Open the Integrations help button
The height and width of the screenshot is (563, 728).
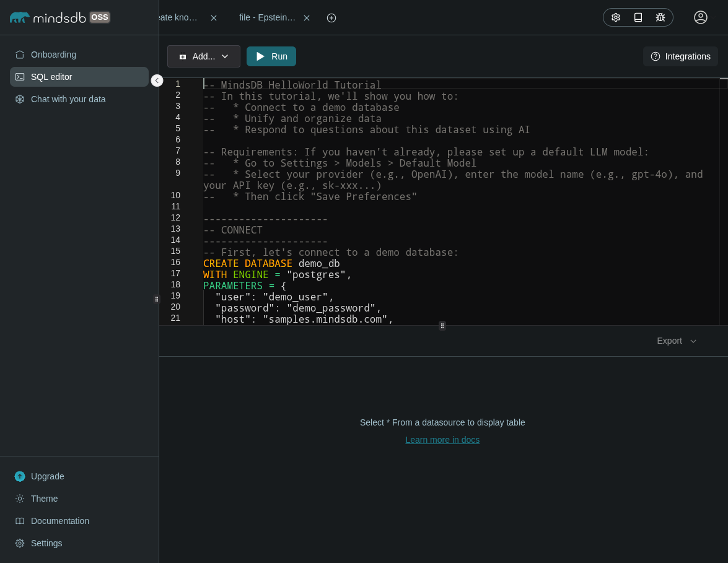[x=681, y=56]
